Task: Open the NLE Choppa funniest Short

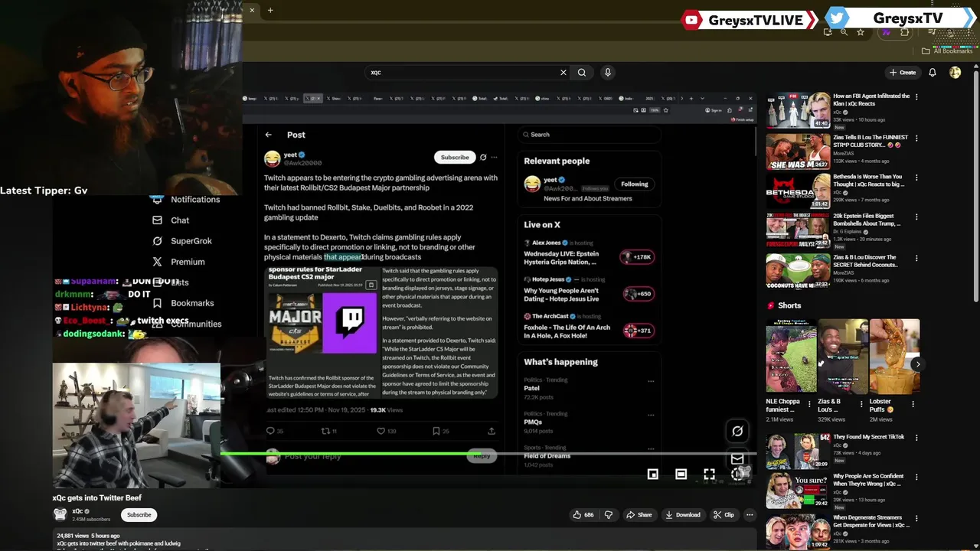Action: [x=791, y=357]
